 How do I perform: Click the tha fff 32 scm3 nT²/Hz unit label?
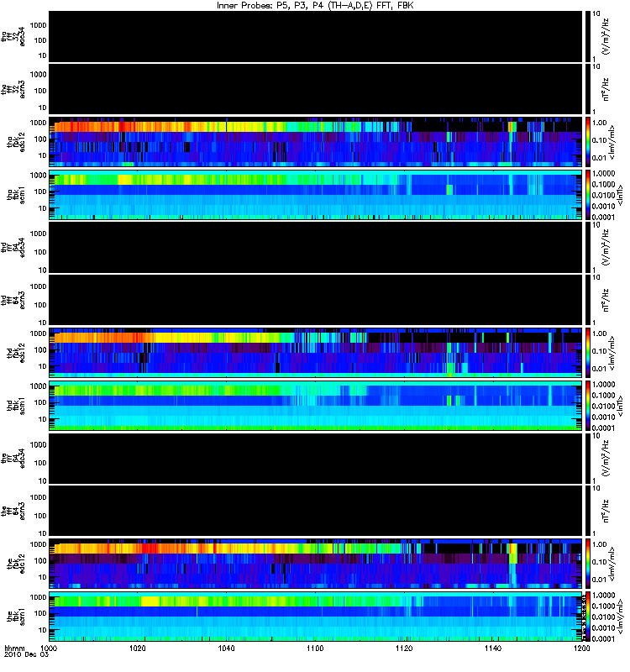coord(606,89)
